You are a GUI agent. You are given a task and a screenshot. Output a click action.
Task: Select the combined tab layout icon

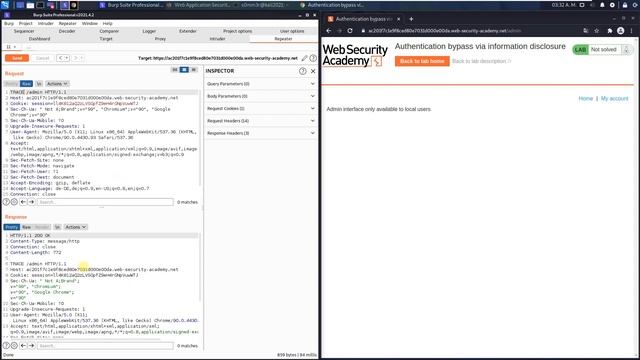[x=193, y=70]
